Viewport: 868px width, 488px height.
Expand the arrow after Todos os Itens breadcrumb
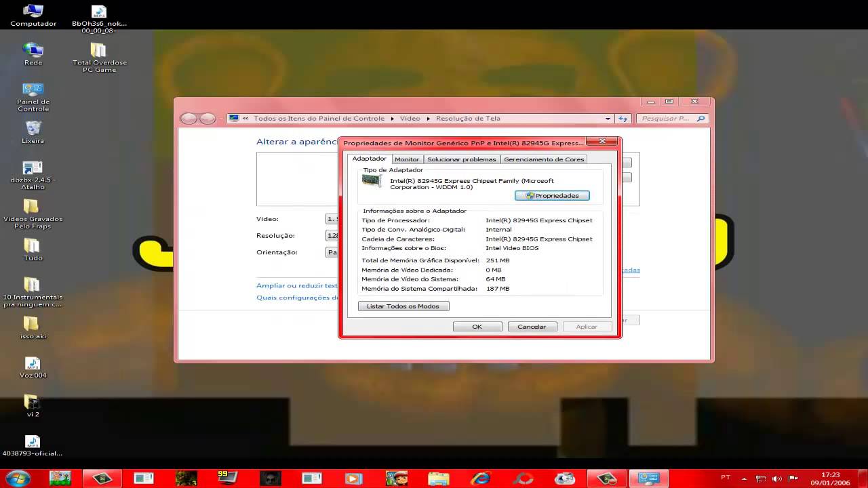(392, 119)
